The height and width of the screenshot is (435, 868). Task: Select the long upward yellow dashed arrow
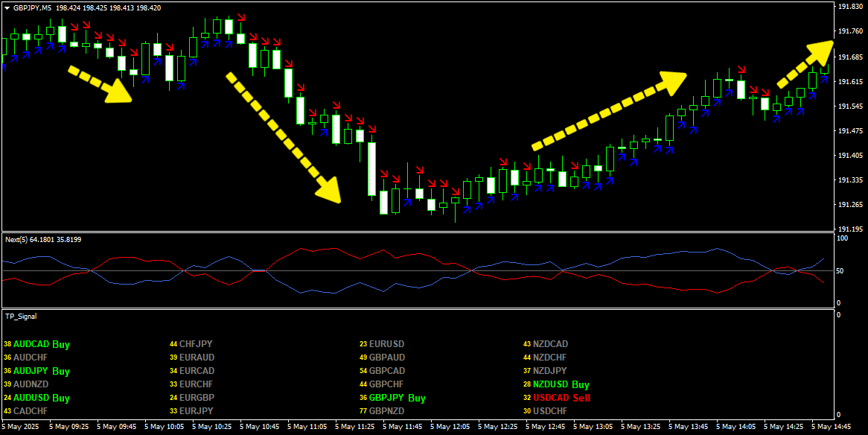[609, 109]
